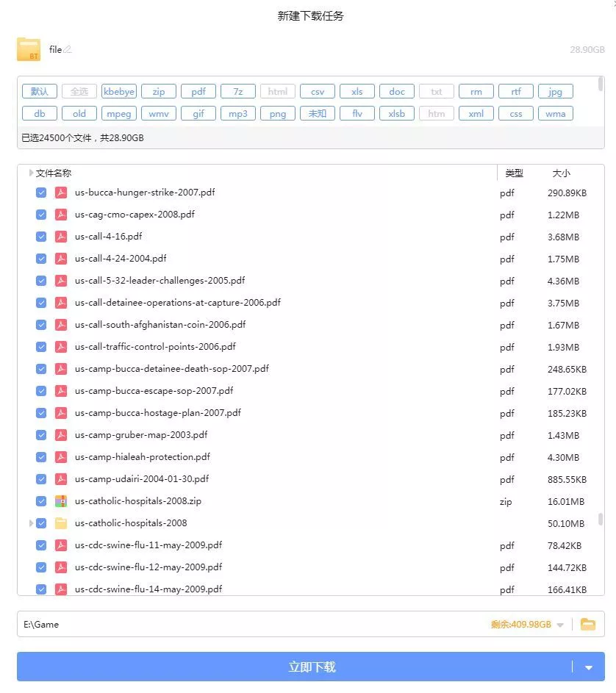This screenshot has height=693, width=616.
Task: Click the file list vertical scrollbar
Action: tap(601, 519)
